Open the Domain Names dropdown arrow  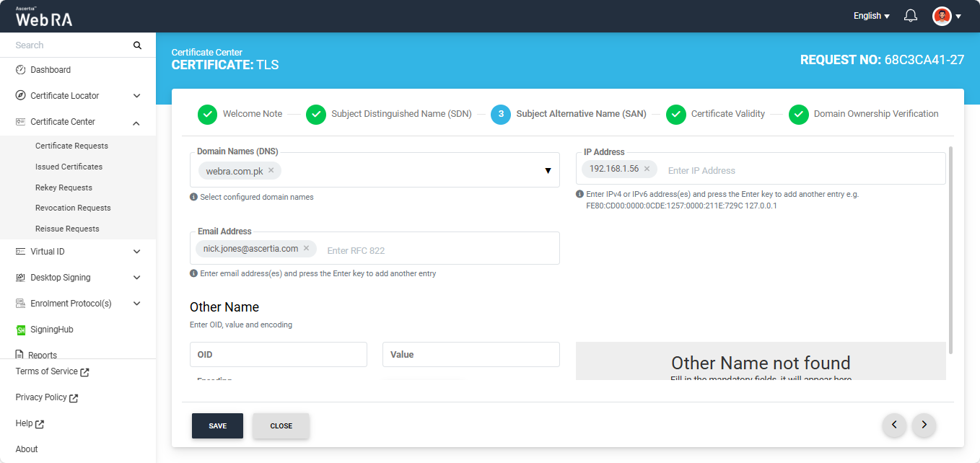click(x=548, y=171)
